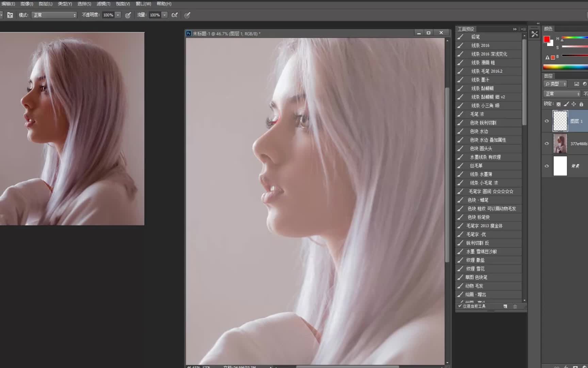Select the 动物 毛发 brush preset
This screenshot has height=368, width=588.
click(489, 286)
